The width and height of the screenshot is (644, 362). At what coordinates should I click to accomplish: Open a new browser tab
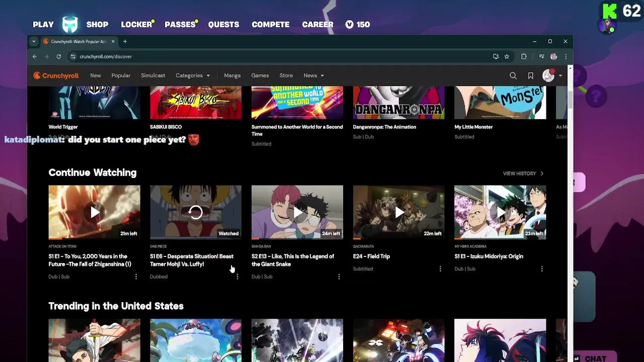click(x=125, y=41)
